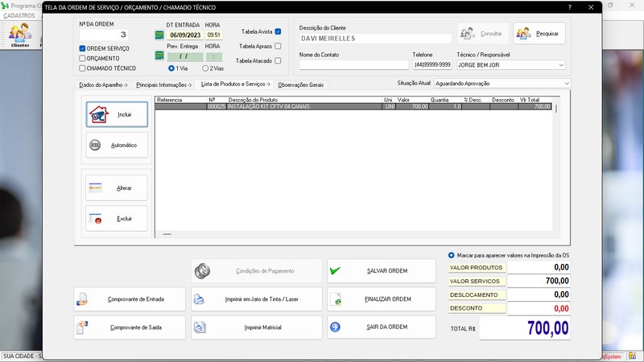The width and height of the screenshot is (644, 362).
Task: Switch to Dados do Aparelho tab
Action: click(x=103, y=85)
